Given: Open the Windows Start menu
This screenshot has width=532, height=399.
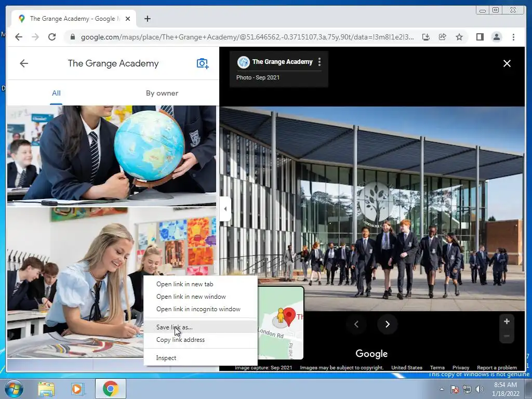Looking at the screenshot, I should coord(14,389).
